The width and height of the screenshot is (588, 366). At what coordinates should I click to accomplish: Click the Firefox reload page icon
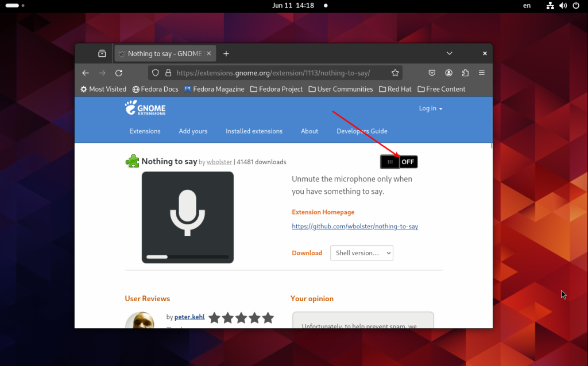point(118,73)
